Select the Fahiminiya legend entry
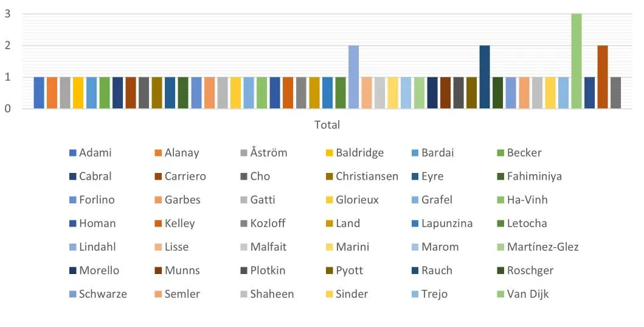 [x=530, y=177]
